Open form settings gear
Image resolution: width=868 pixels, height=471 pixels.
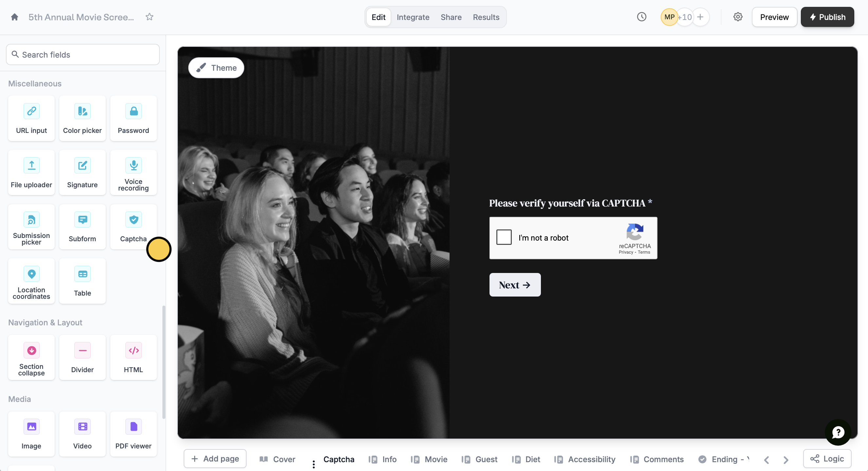coord(738,17)
